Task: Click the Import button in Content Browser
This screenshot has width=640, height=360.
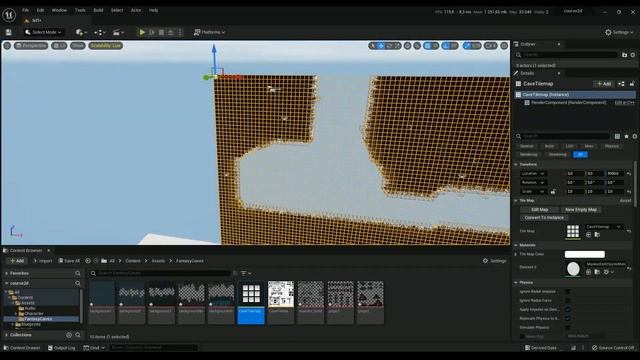Action: pos(43,261)
